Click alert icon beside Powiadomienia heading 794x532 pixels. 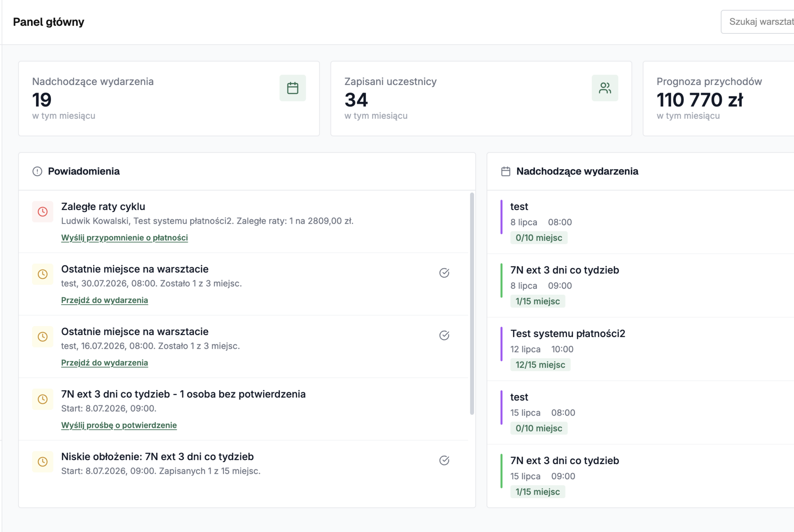(37, 171)
